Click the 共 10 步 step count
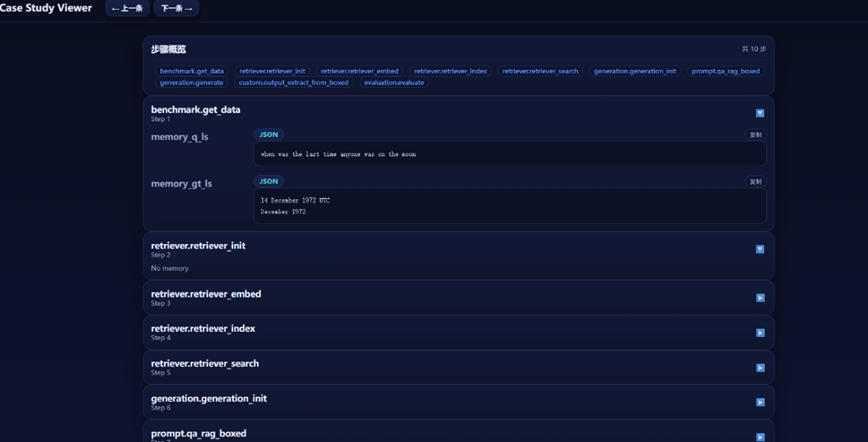Viewport: 868px width, 442px height. [754, 49]
